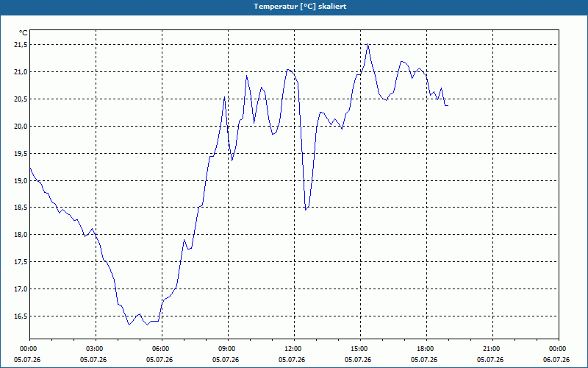This screenshot has width=588, height=368.
Task: Click the 'Temperatur [°C] skaliert' title bar
Action: coord(294,7)
